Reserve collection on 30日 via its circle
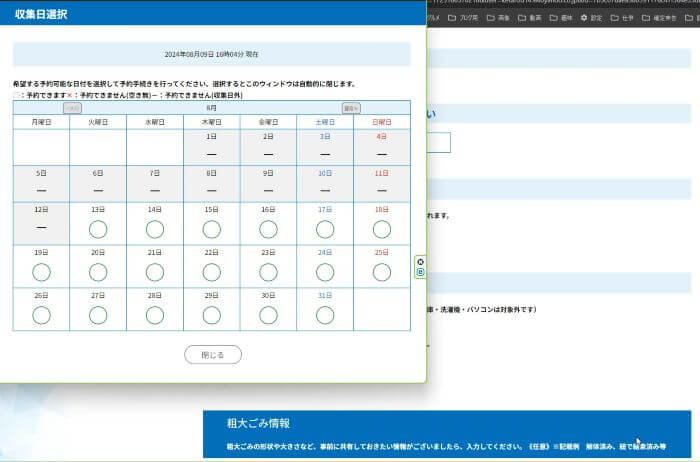 tap(268, 315)
